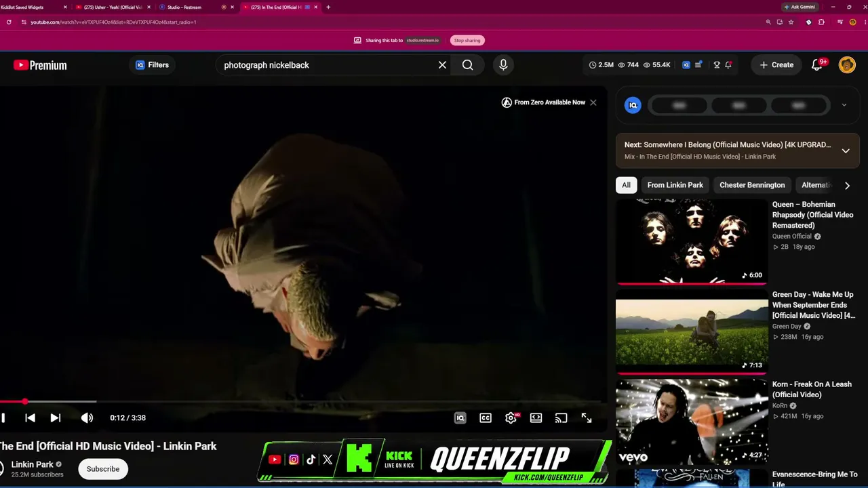This screenshot has height=488, width=868.
Task: Click the From Zero Available Now label
Action: click(x=550, y=102)
